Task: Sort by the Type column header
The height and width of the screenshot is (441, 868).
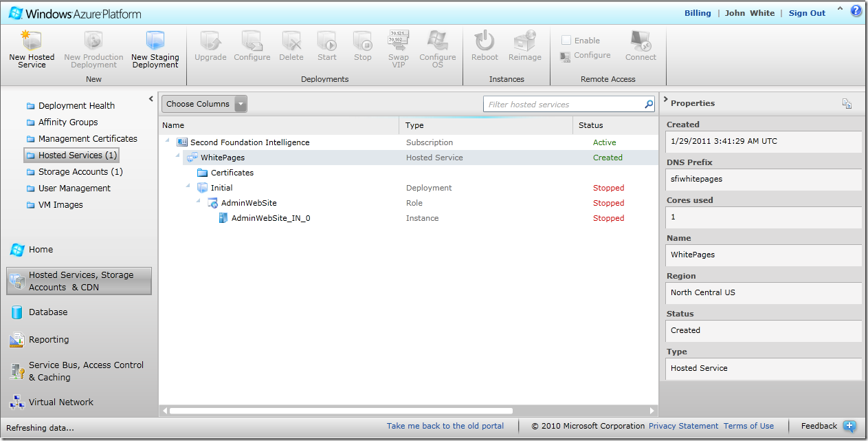Action: click(x=486, y=125)
